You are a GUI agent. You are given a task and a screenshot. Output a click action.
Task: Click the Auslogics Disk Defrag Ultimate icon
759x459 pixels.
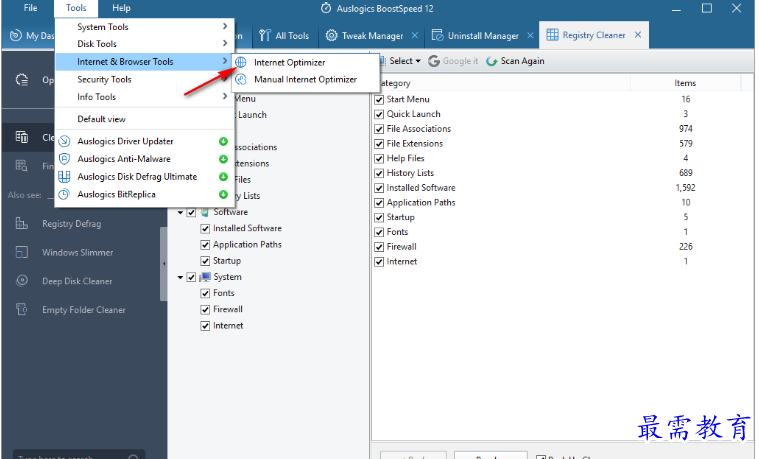pyautogui.click(x=64, y=177)
